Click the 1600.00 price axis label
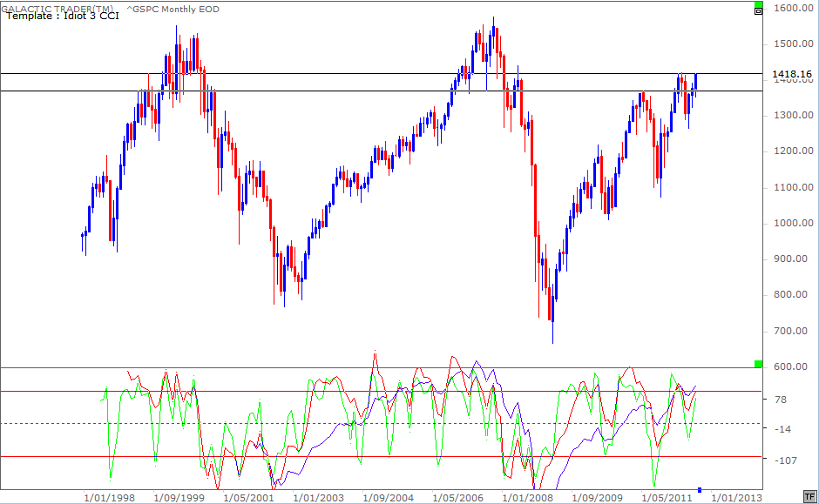The width and height of the screenshot is (819, 504). coord(794,8)
